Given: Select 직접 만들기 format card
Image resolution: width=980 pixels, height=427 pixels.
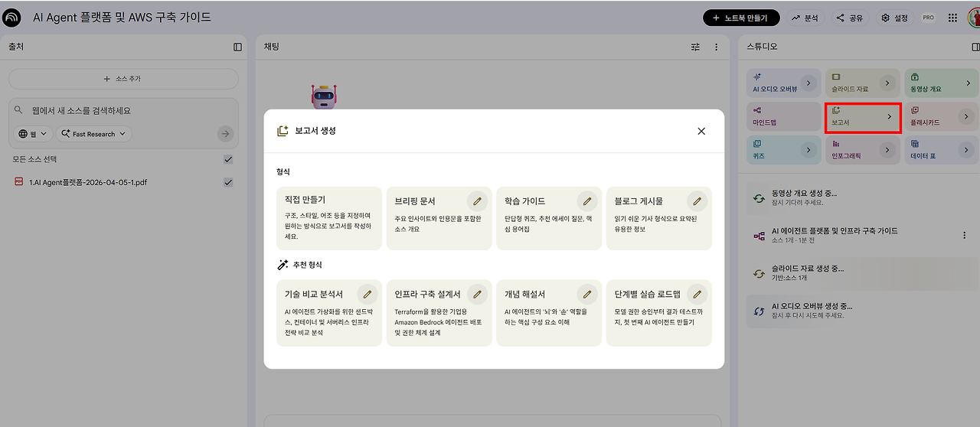Looking at the screenshot, I should [329, 218].
